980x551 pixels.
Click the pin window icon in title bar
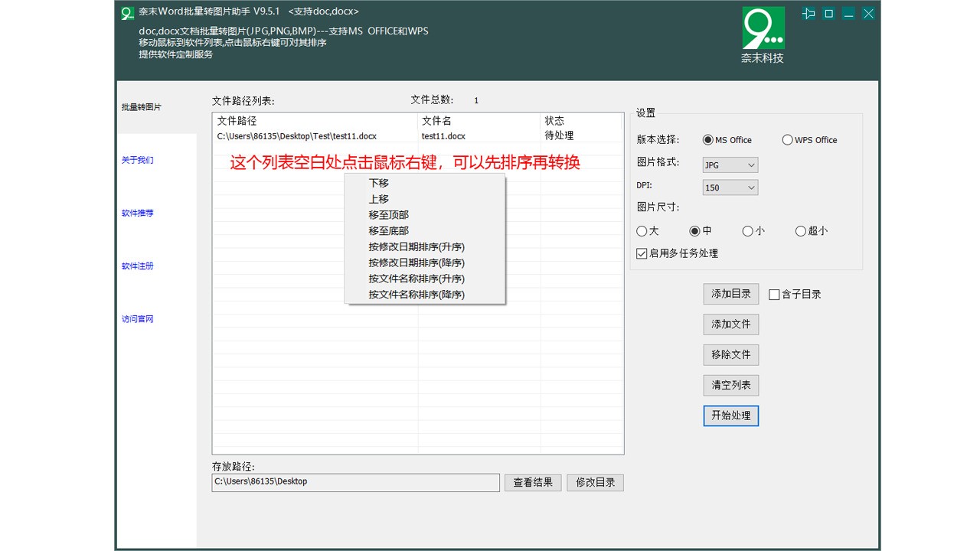pos(808,13)
